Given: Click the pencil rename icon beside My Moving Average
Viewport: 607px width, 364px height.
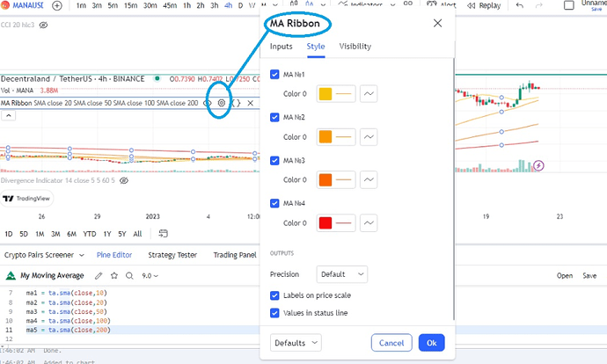Looking at the screenshot, I should click(x=99, y=275).
